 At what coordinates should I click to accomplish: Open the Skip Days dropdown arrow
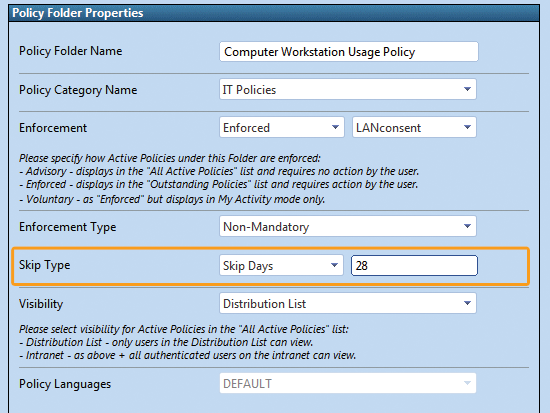click(334, 265)
